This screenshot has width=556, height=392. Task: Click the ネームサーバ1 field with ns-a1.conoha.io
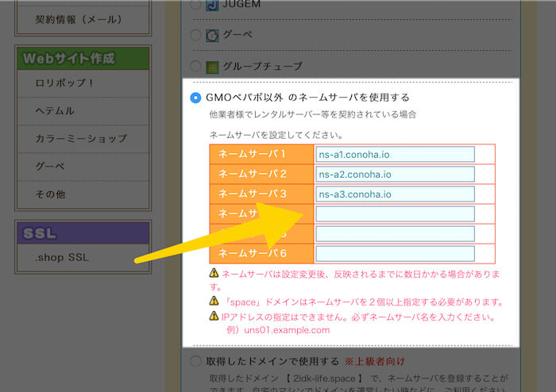click(x=395, y=155)
